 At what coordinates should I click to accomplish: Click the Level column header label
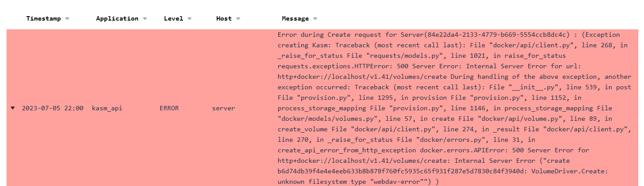(174, 19)
